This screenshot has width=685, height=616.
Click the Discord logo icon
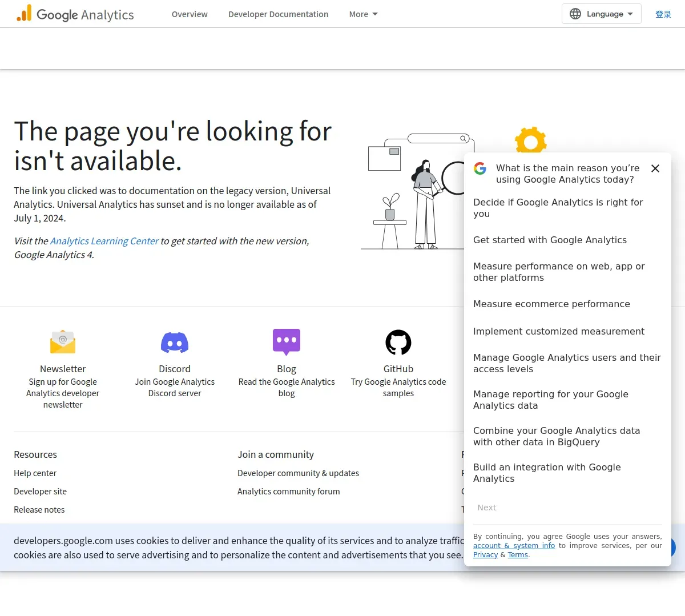click(175, 343)
